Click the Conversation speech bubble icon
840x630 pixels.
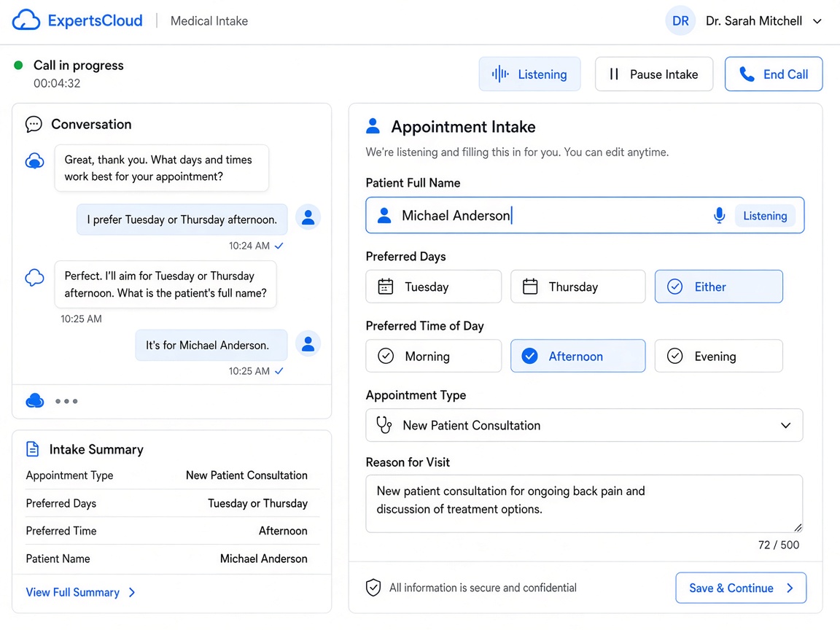34,124
